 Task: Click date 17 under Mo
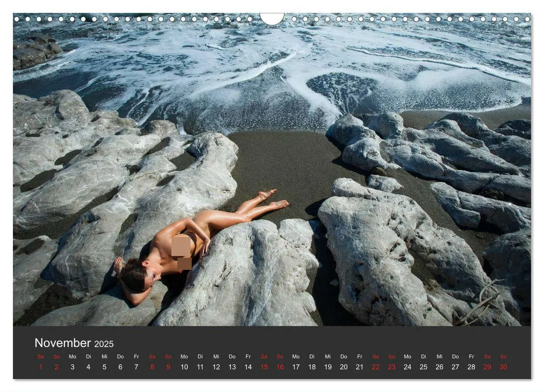296,367
